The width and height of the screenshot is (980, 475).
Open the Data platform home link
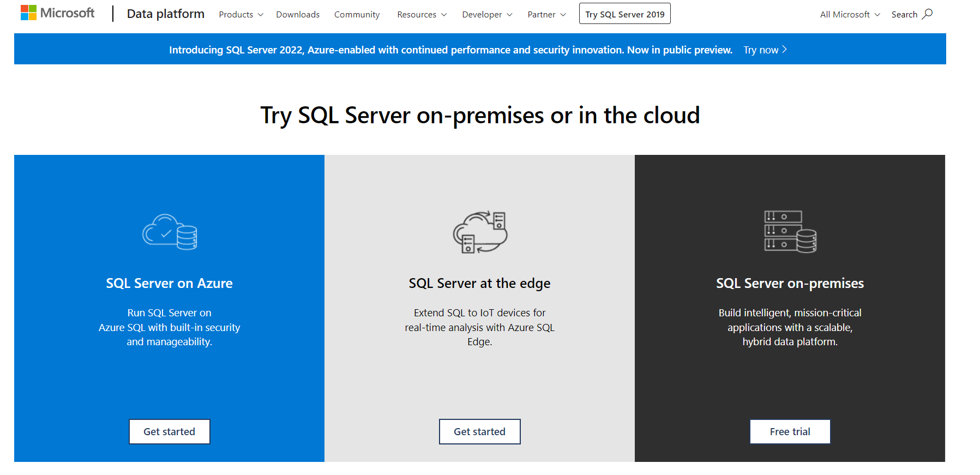tap(165, 14)
